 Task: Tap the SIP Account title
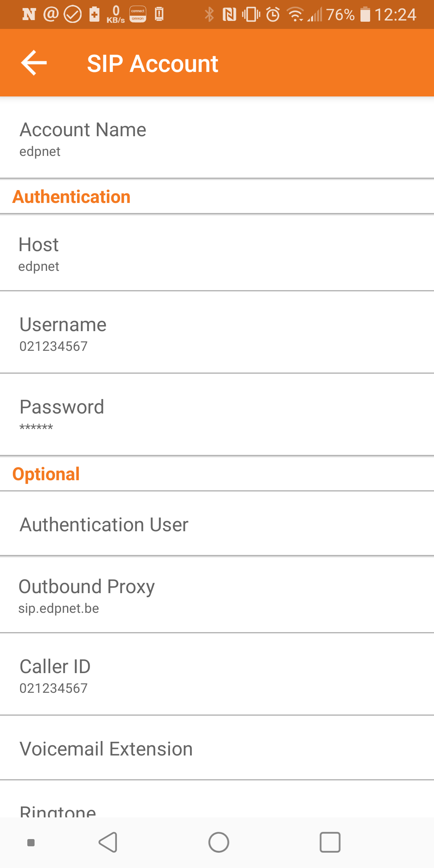(153, 63)
